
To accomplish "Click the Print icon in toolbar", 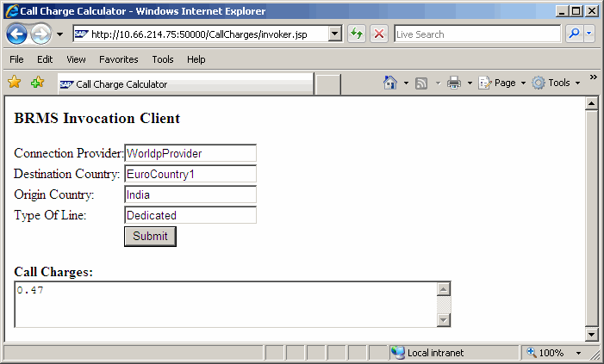I will pyautogui.click(x=454, y=83).
